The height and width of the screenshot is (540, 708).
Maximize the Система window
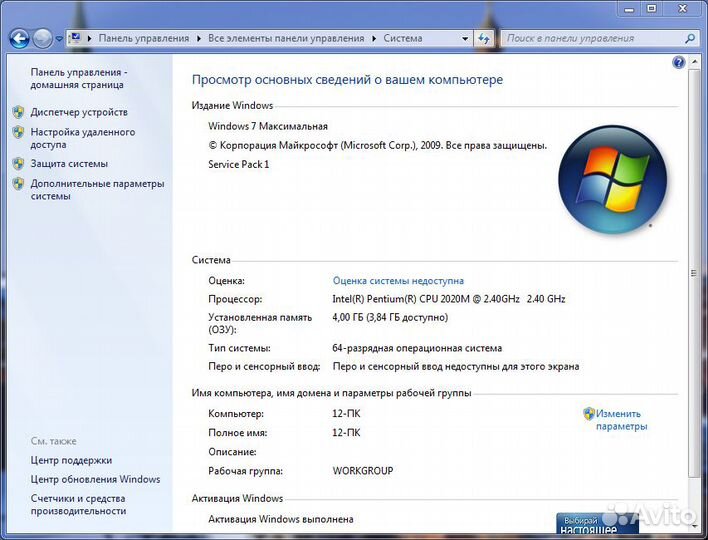pyautogui.click(x=652, y=9)
